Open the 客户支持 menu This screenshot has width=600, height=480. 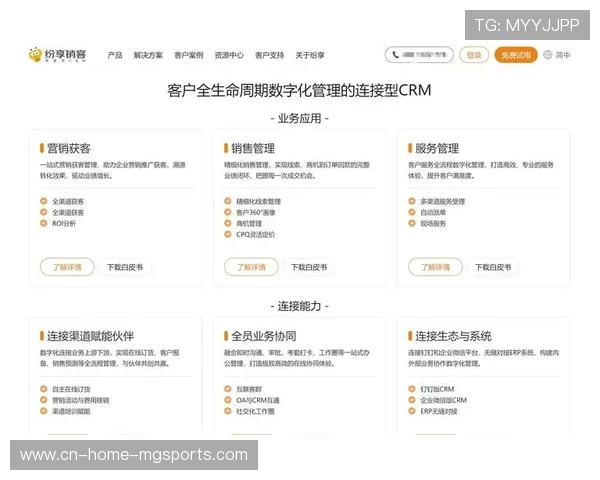[269, 55]
